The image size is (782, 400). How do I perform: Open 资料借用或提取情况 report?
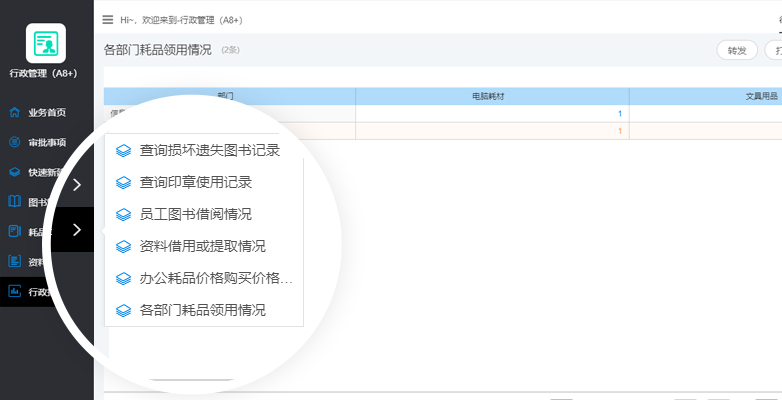tap(202, 246)
